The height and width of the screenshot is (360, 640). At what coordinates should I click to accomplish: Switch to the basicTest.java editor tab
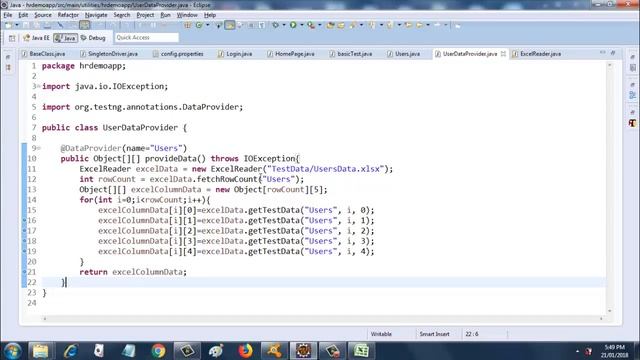point(351,54)
